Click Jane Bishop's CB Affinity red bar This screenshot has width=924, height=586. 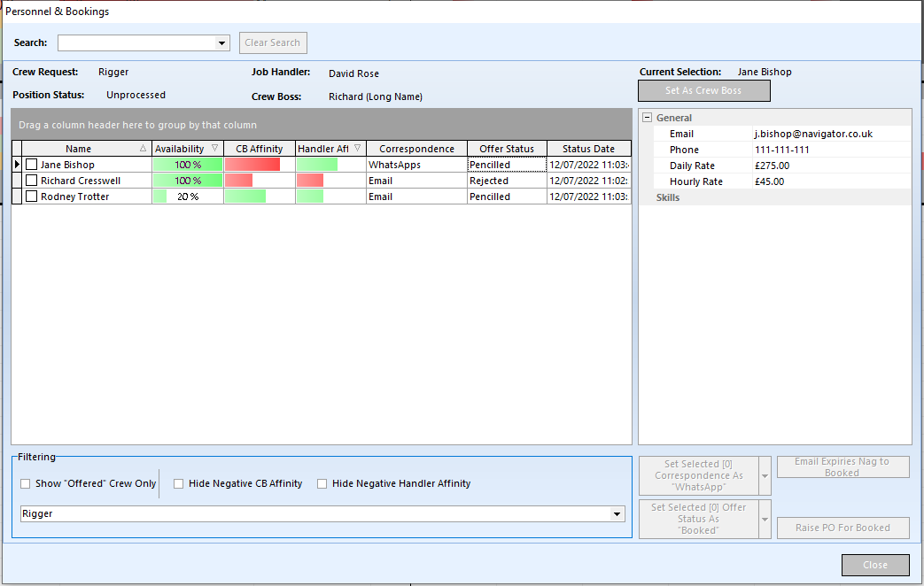[252, 165]
